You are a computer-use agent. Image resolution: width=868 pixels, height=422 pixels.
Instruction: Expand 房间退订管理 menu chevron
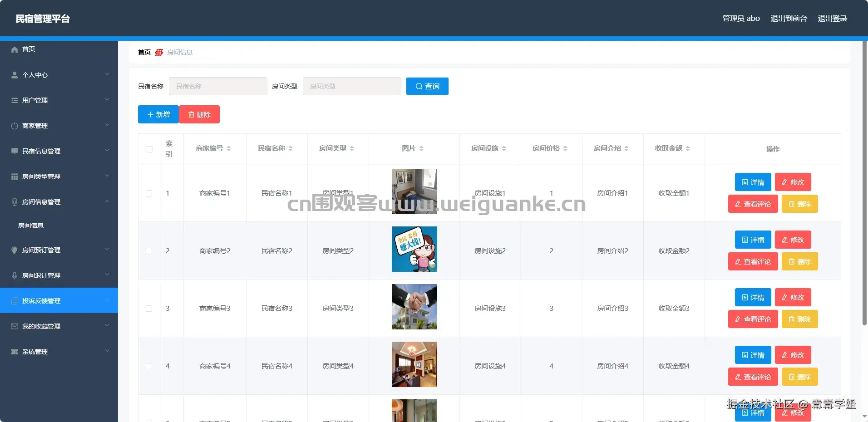(107, 275)
